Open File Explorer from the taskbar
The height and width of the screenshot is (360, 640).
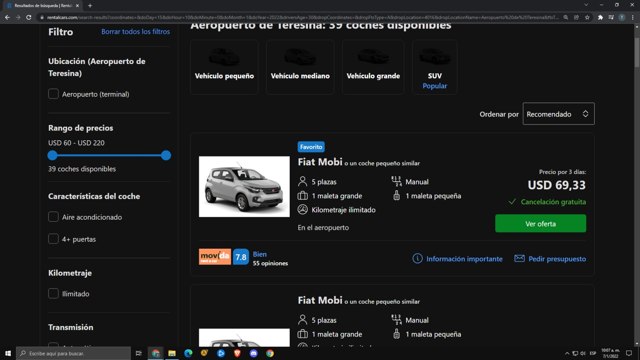(172, 353)
